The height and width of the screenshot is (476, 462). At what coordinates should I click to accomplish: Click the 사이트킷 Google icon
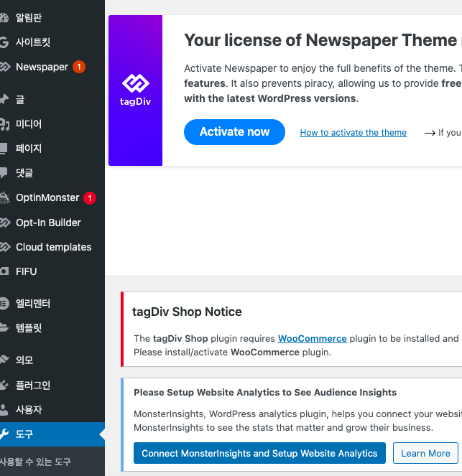[4, 42]
